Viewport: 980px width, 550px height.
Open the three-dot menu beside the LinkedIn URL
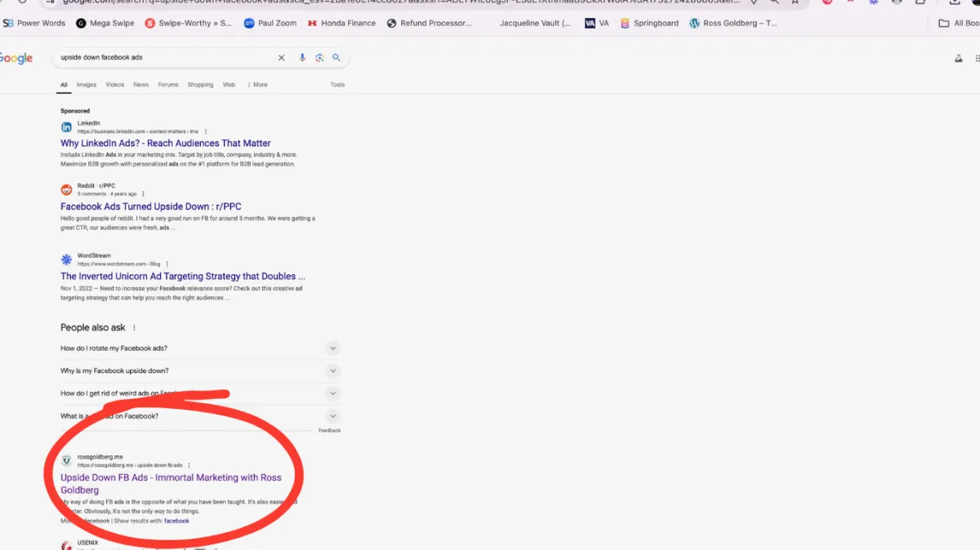coord(206,131)
